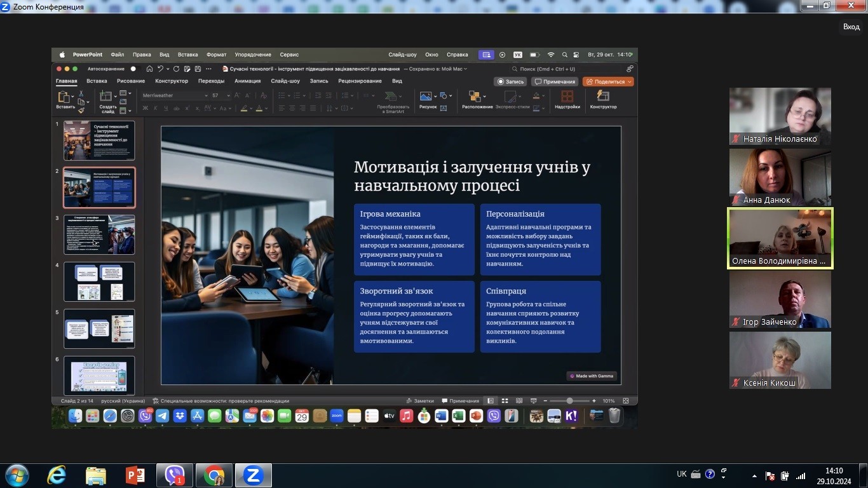The width and height of the screenshot is (868, 488).
Task: Open the font color dropdown arrow
Action: click(x=266, y=108)
